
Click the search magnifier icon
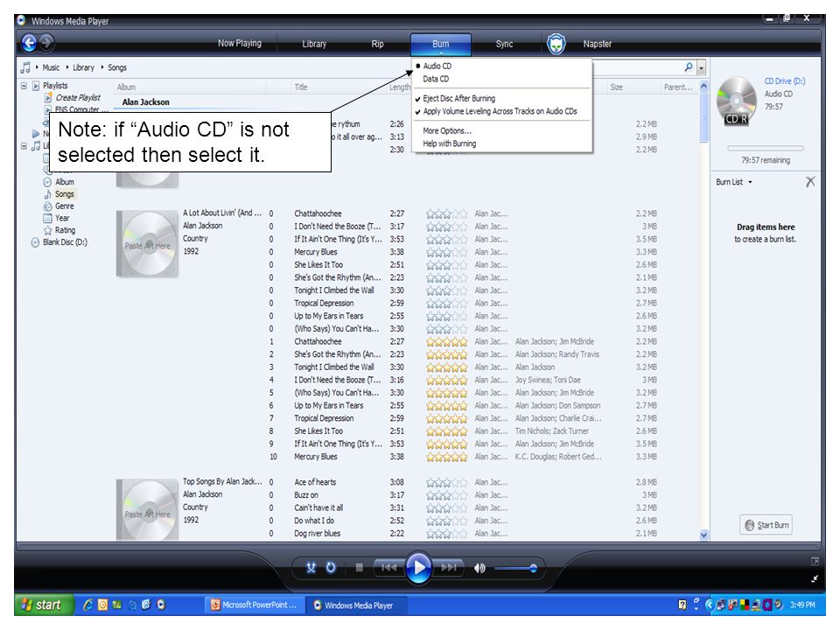[x=689, y=67]
